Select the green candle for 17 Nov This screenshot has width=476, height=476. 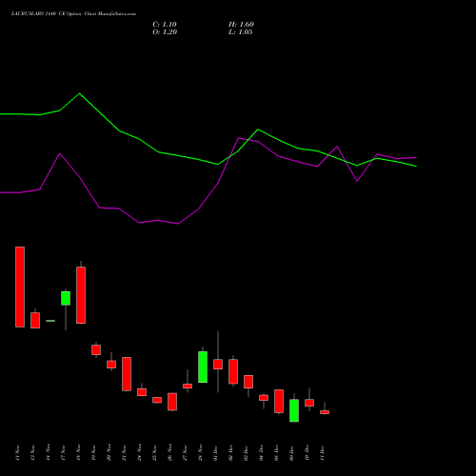(x=66, y=298)
